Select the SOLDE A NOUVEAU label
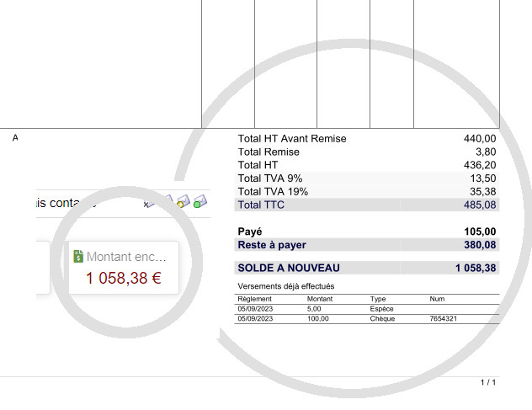 289,268
